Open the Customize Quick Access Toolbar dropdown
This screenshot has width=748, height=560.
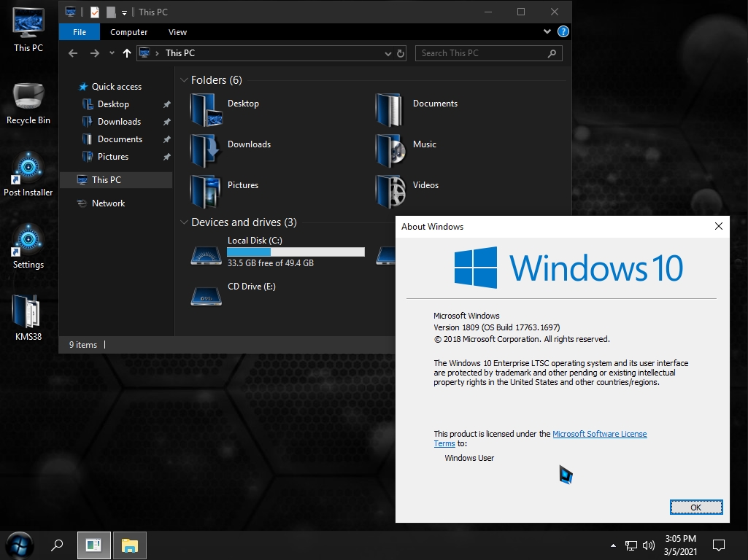(x=124, y=13)
